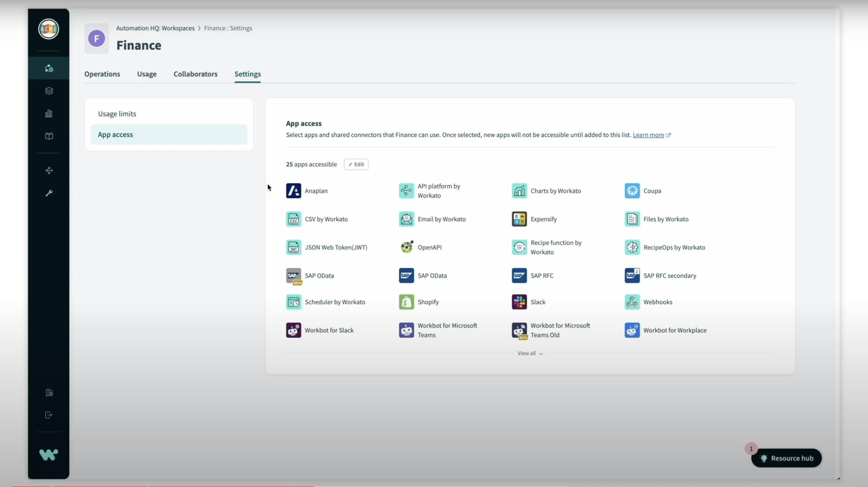Select the Slack connector

click(x=537, y=302)
